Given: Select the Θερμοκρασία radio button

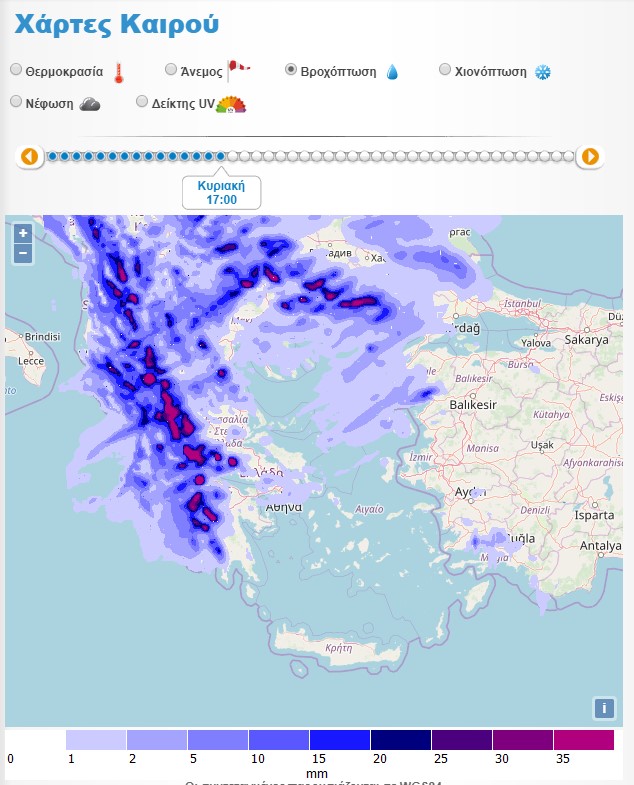Looking at the screenshot, I should (x=15, y=70).
